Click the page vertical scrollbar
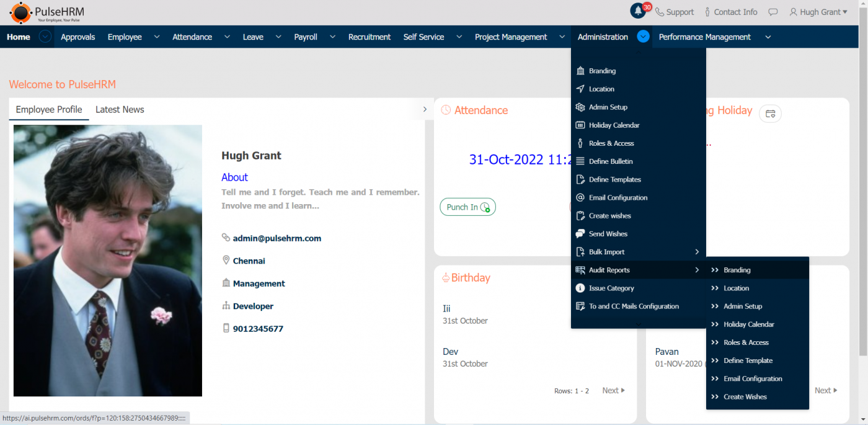 point(863,186)
